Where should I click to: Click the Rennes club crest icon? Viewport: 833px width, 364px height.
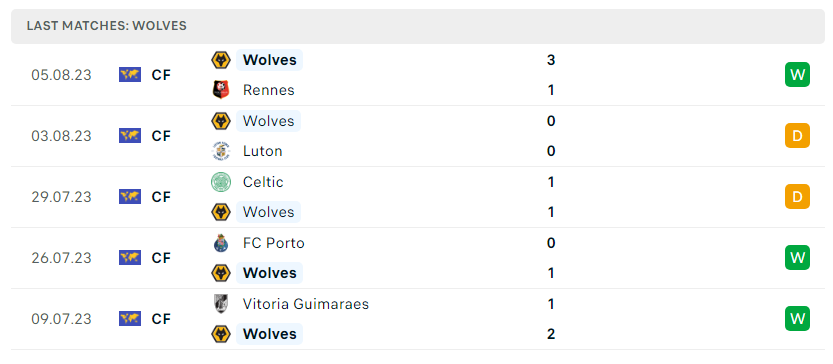pyautogui.click(x=220, y=90)
